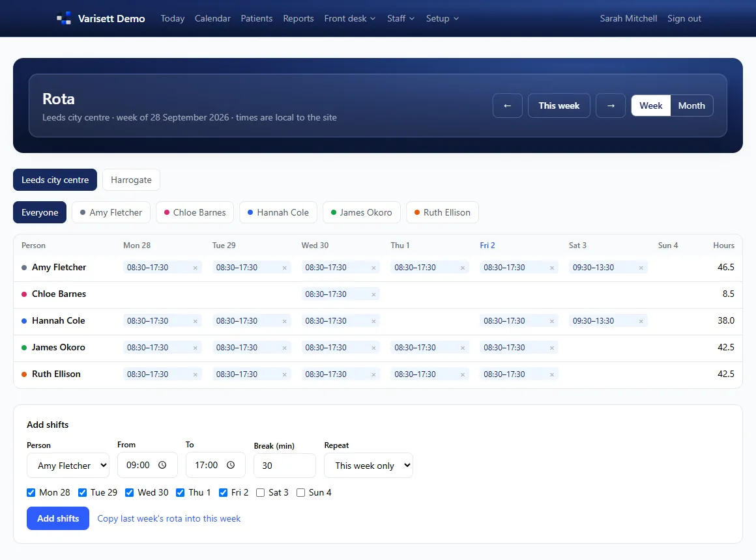This screenshot has height=560, width=756.
Task: Remove Hannah Cole's Wed 30 shift
Action: pos(373,322)
